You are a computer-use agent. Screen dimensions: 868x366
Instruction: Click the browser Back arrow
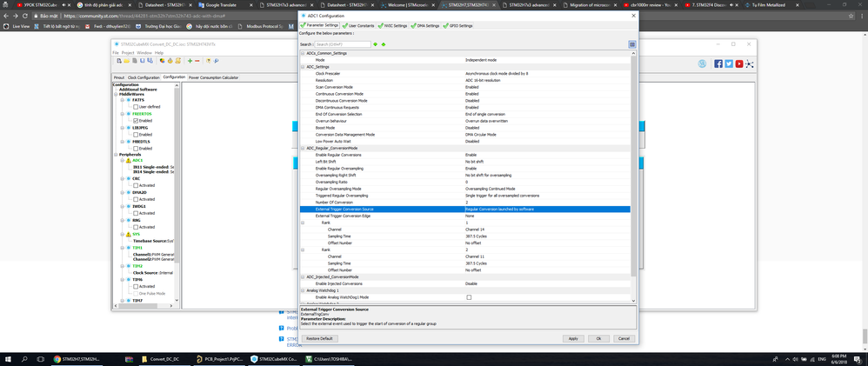5,16
